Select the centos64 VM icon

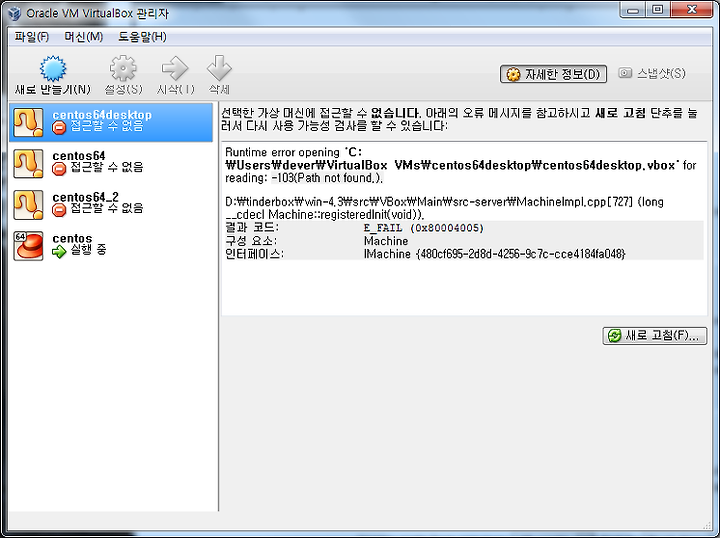click(28, 163)
